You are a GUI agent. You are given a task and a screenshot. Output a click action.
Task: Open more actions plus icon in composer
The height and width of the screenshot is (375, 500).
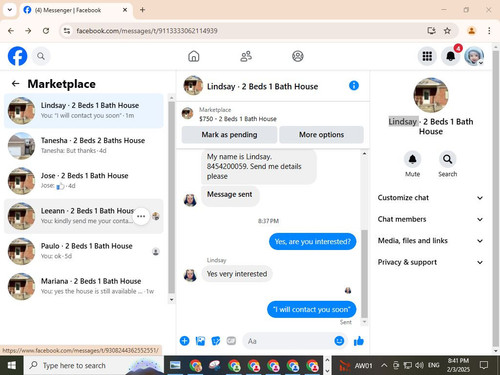point(184,341)
